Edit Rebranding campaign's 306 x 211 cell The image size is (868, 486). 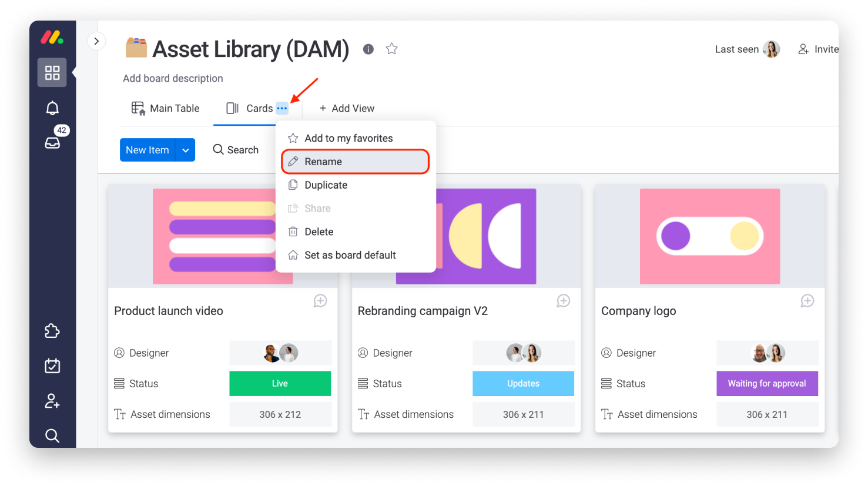click(x=524, y=414)
